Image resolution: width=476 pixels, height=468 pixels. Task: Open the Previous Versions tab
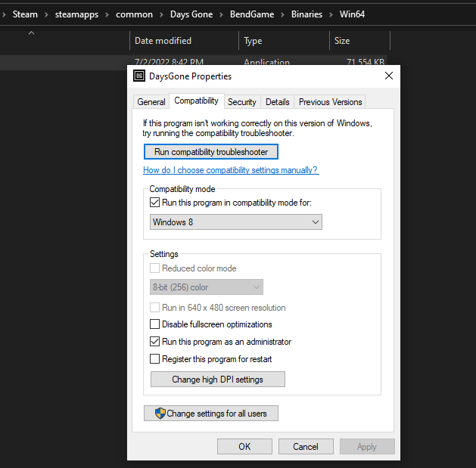coord(330,102)
